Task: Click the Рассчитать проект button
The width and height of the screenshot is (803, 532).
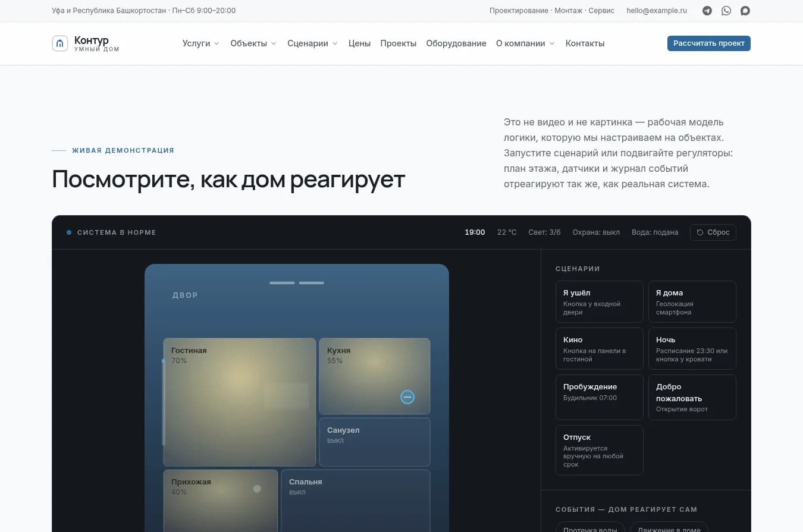Action: point(709,43)
